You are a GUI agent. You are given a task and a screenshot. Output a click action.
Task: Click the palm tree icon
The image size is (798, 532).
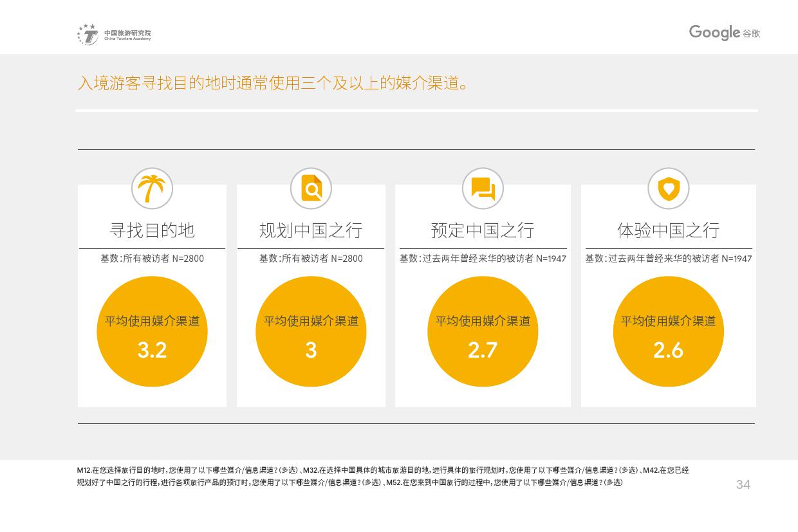153,188
